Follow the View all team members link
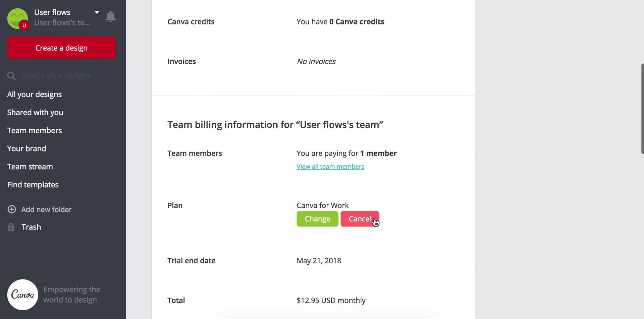644x319 pixels. click(x=330, y=167)
